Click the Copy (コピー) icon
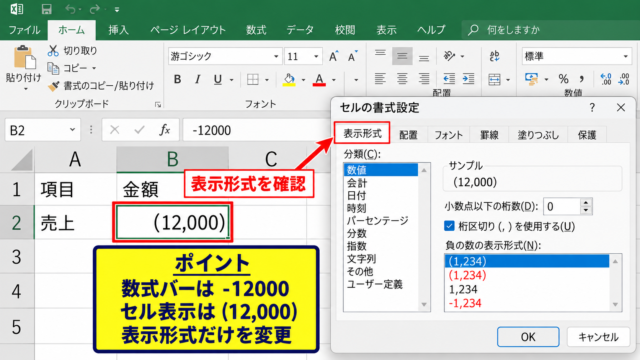This screenshot has height=360, width=640. pos(53,68)
